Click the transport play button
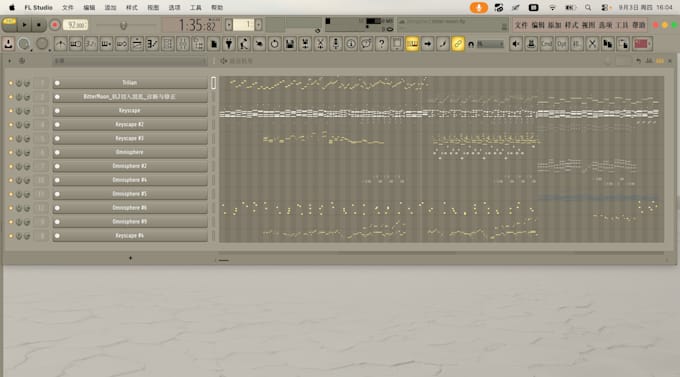The width and height of the screenshot is (680, 377). pyautogui.click(x=24, y=25)
